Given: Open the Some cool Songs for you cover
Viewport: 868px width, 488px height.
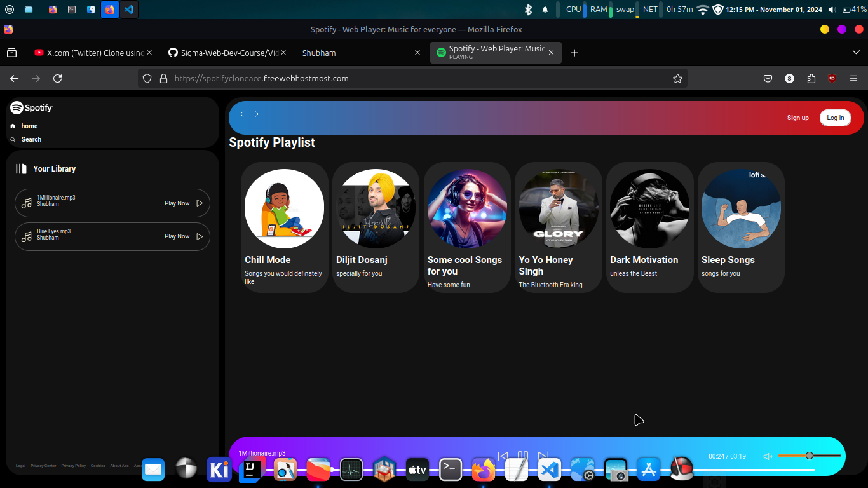Looking at the screenshot, I should point(467,208).
